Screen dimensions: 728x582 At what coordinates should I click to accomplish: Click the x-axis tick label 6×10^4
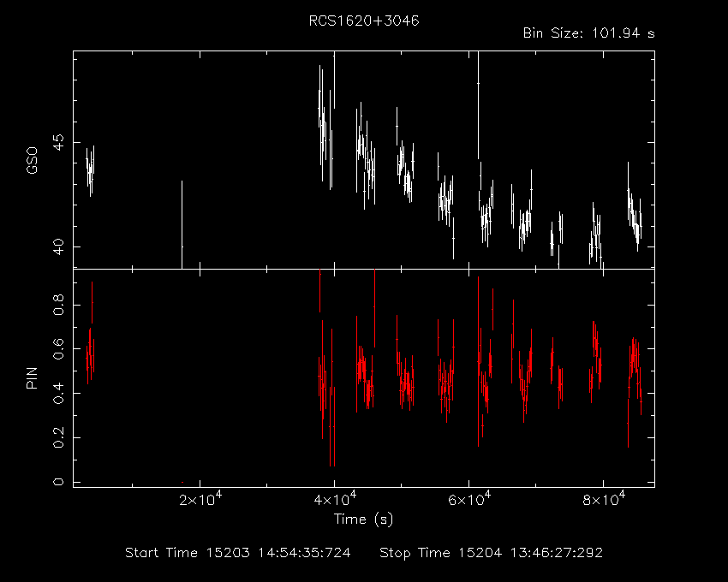(469, 499)
